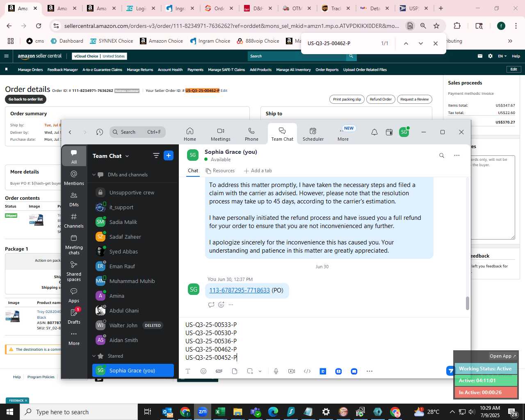Click the emoji icon in the message composer
Screen dimensions: 525x420
[x=203, y=371]
